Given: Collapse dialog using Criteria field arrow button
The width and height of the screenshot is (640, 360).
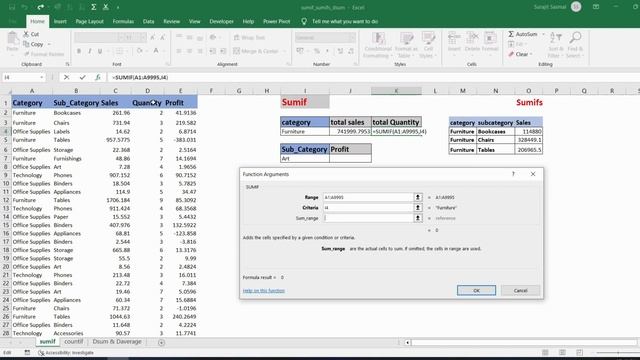Looking at the screenshot, I should pyautogui.click(x=418, y=208).
